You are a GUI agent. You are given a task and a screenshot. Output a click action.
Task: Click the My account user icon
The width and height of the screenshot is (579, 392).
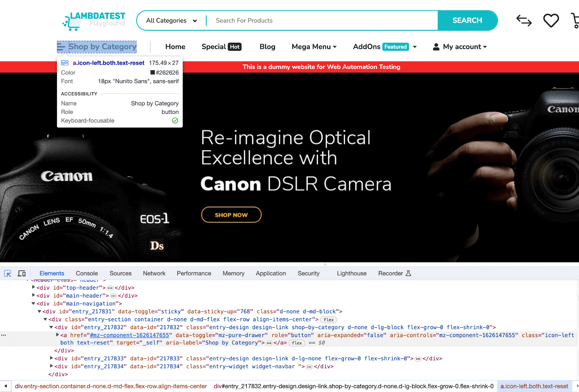(436, 47)
